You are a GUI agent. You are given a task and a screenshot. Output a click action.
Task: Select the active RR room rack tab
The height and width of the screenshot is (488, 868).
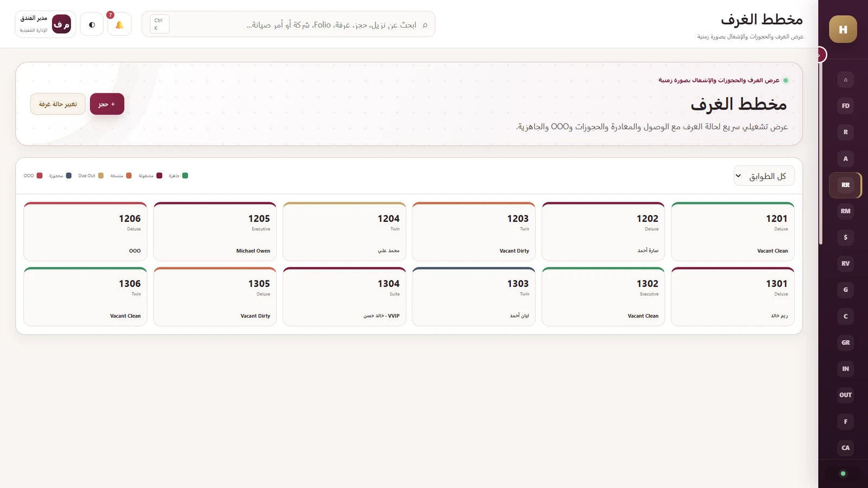click(845, 185)
